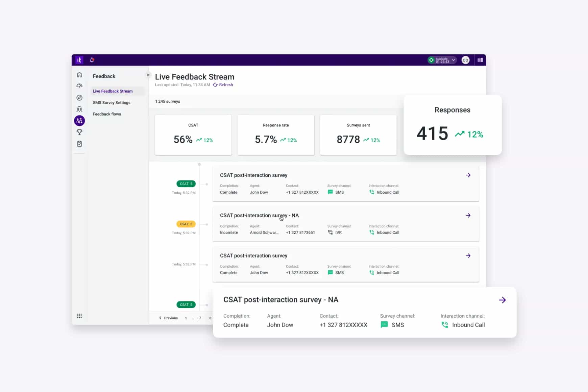This screenshot has height=392, width=588.
Task: Open the compass navigation icon
Action: coord(79,97)
